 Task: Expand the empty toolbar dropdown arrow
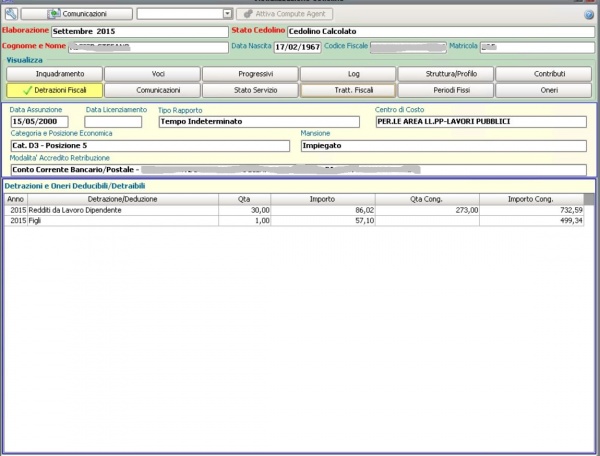coord(227,14)
